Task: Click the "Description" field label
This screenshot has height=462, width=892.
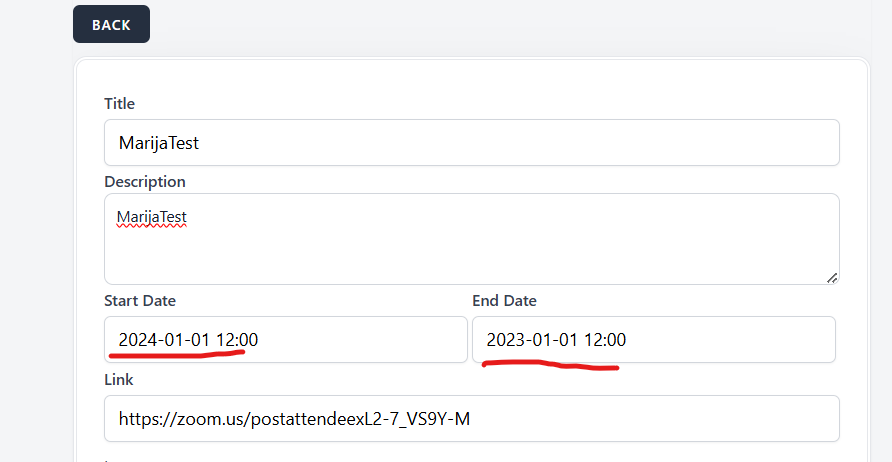Action: [x=145, y=182]
